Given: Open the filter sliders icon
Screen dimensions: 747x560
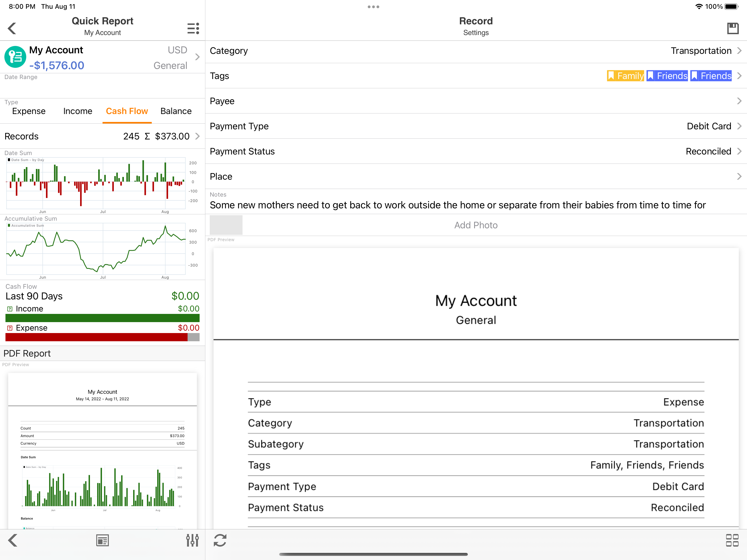Looking at the screenshot, I should click(192, 540).
